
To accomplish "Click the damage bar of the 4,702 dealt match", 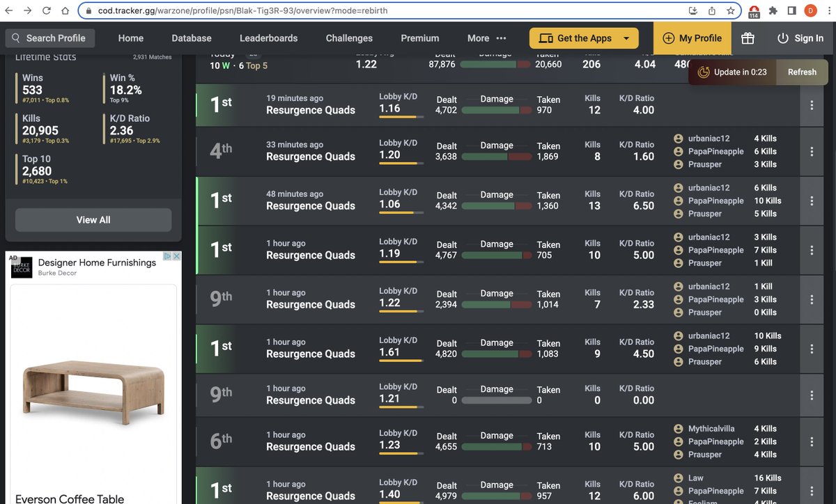I will point(497,111).
